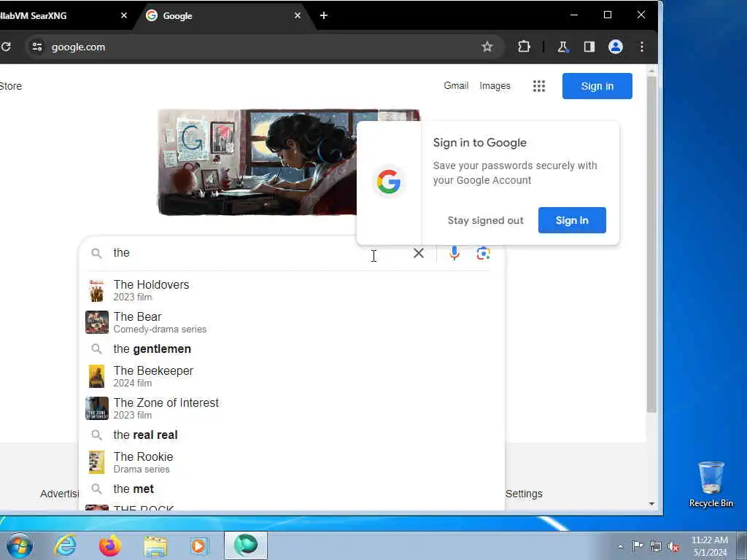Image resolution: width=747 pixels, height=560 pixels.
Task: Select The Holdovers suggestion
Action: (292, 290)
